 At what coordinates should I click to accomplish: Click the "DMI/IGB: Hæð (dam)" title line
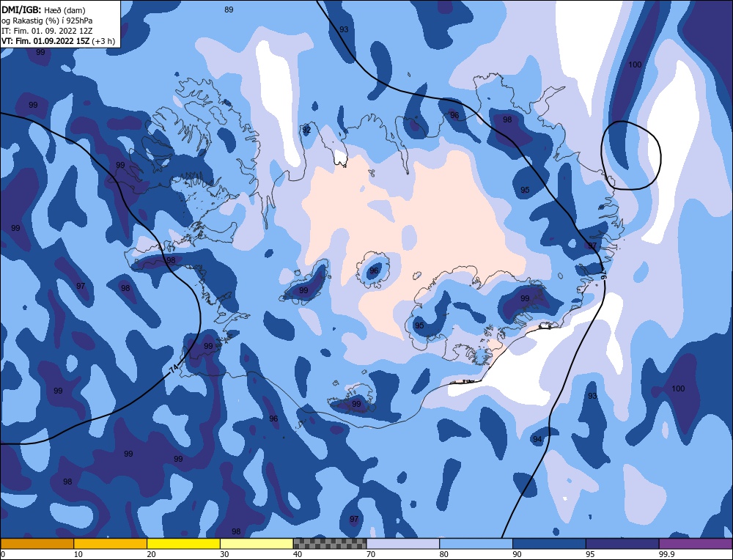[x=43, y=10]
